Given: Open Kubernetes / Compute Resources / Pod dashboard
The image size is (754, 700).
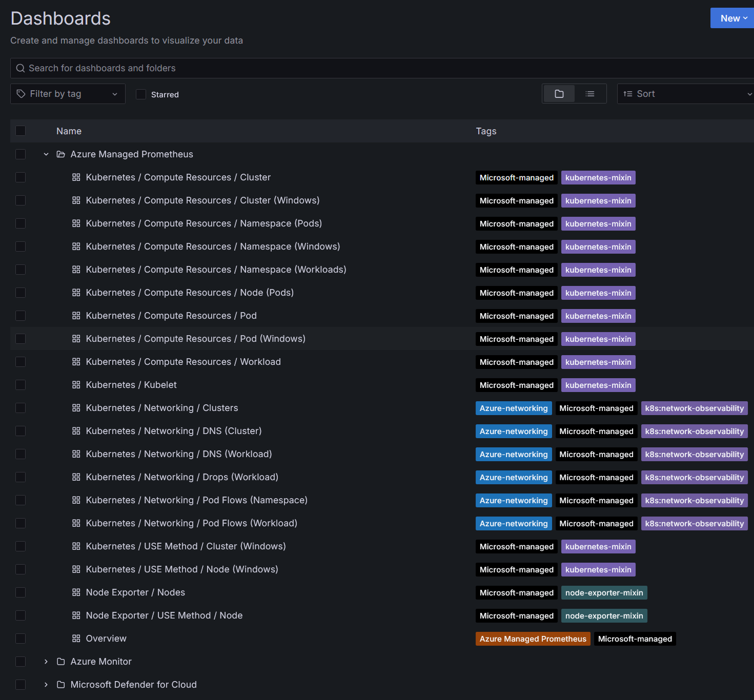Looking at the screenshot, I should tap(171, 316).
